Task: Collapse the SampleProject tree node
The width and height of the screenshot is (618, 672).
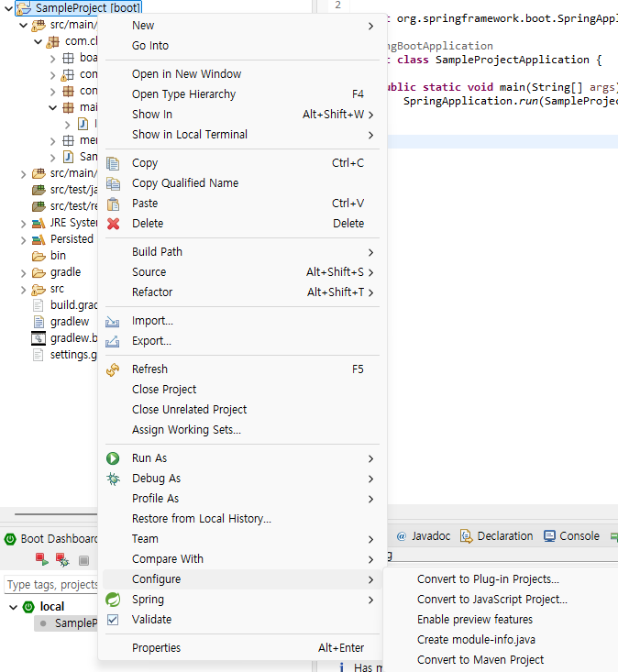Action: click(8, 8)
